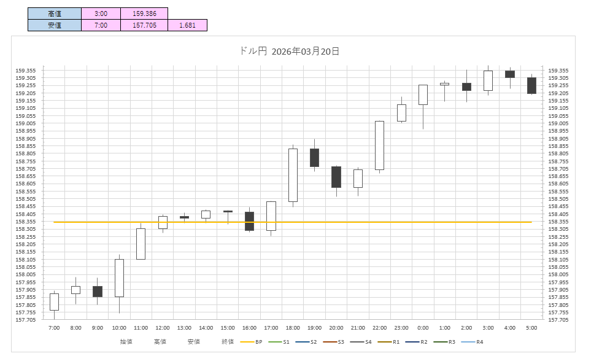
Task: Click the dark 20:00 candlestick body
Action: point(336,177)
